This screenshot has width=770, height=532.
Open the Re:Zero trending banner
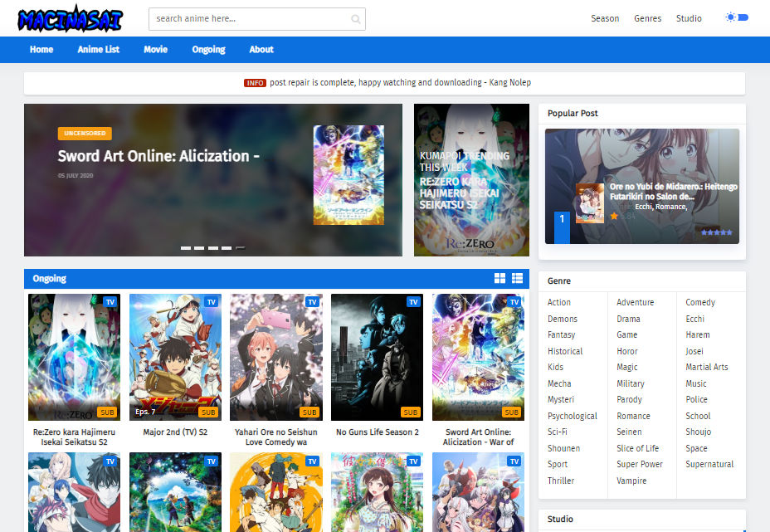click(471, 180)
